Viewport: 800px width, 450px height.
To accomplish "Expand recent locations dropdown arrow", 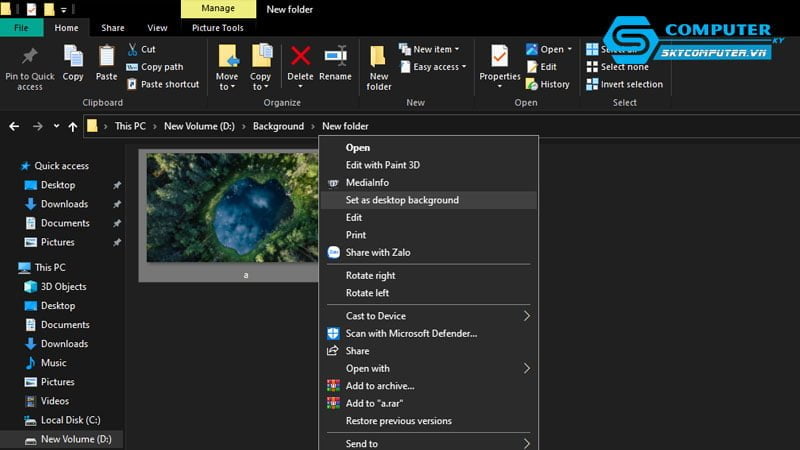I will [56, 126].
